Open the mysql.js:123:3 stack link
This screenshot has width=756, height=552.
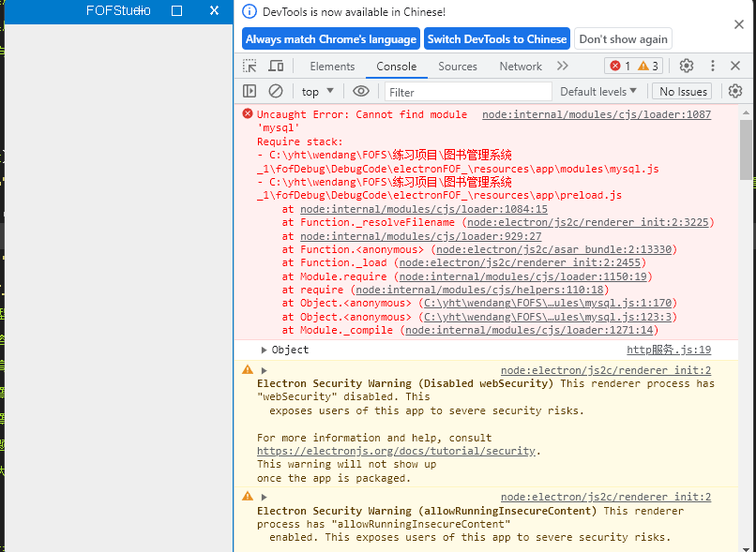pos(548,317)
